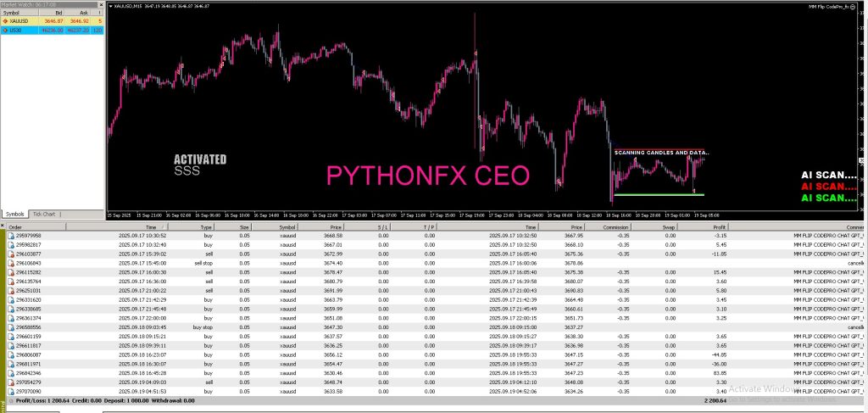Sort history by Type column header

coord(191,227)
